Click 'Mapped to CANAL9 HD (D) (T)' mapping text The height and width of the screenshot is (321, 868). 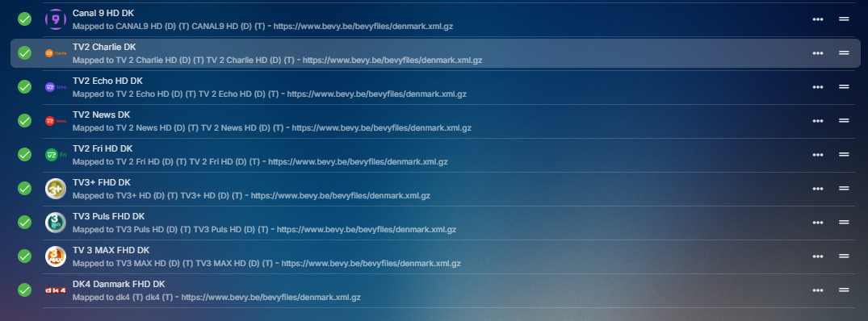click(x=262, y=26)
